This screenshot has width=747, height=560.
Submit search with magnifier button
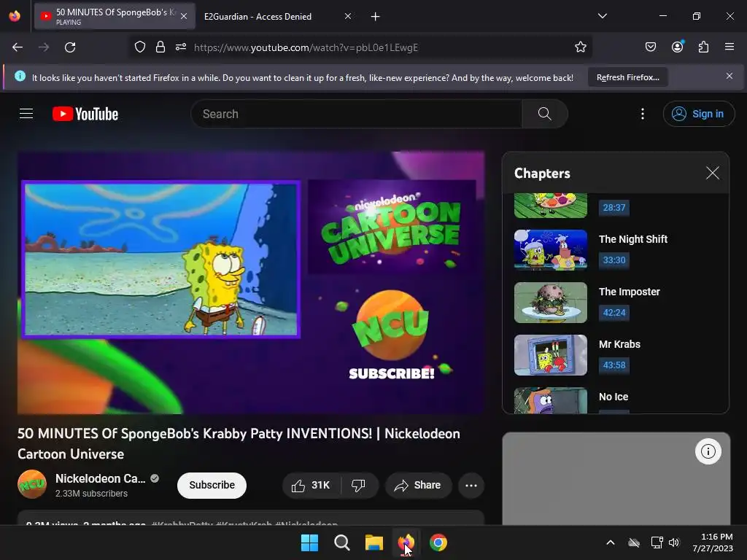point(544,114)
